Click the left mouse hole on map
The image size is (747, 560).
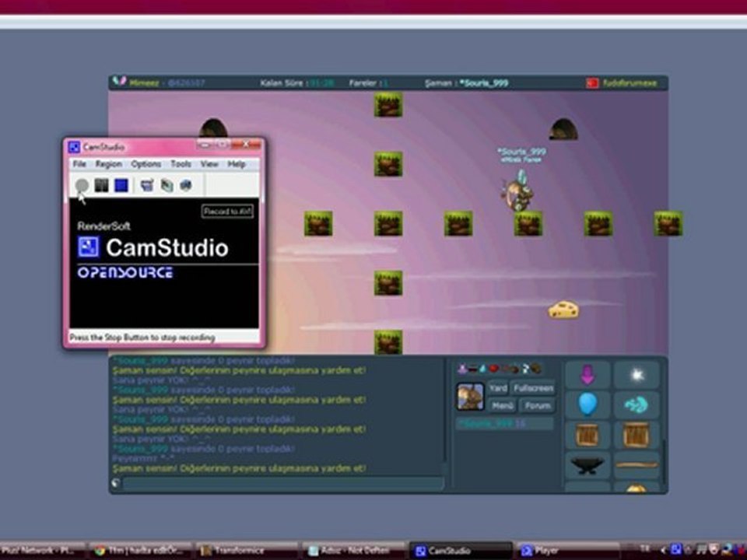pos(213,128)
